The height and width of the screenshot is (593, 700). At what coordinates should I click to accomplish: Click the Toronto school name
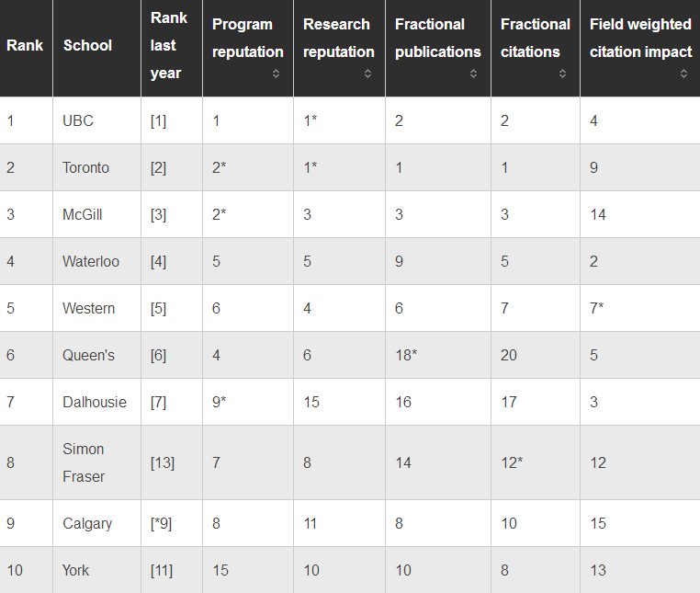tap(85, 167)
